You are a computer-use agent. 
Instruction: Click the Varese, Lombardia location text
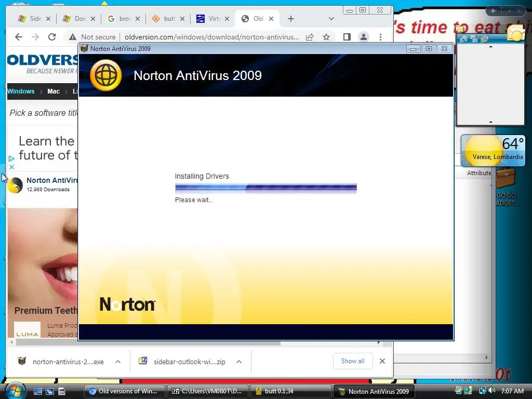pyautogui.click(x=498, y=157)
